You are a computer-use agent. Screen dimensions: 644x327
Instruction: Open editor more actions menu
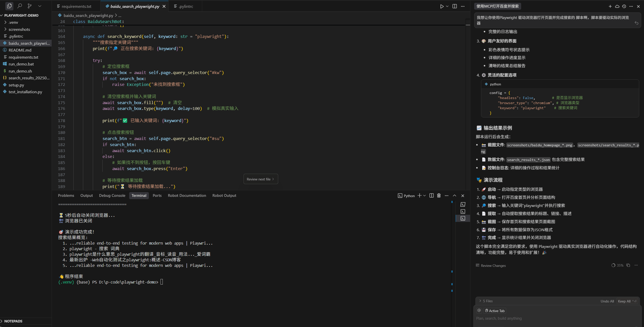click(463, 6)
